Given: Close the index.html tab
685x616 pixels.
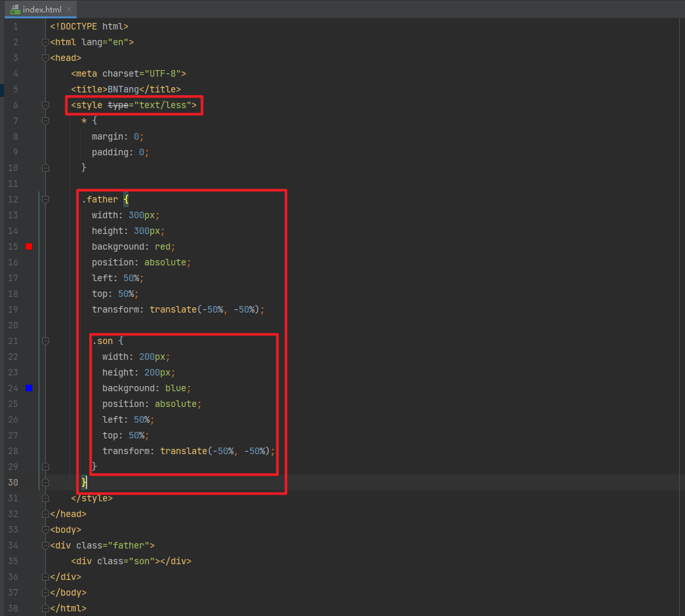Looking at the screenshot, I should coord(69,9).
